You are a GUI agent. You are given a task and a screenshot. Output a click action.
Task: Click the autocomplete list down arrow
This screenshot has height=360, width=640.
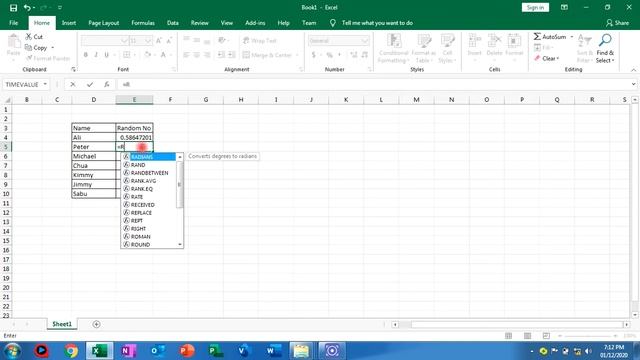click(180, 244)
